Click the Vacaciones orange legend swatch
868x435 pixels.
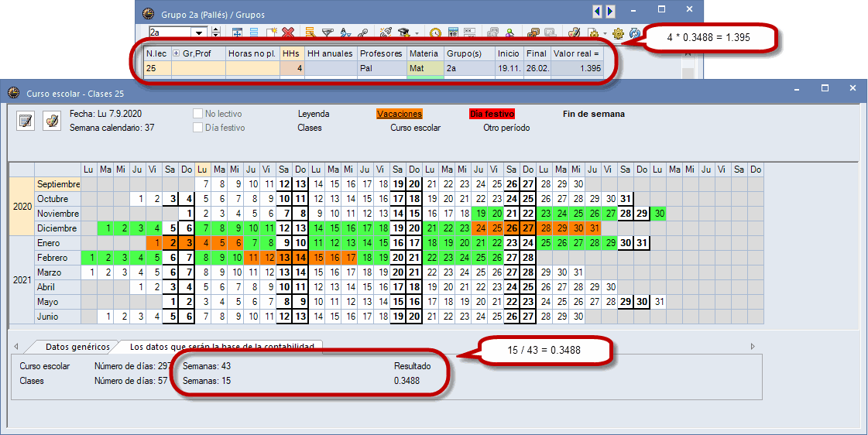399,114
